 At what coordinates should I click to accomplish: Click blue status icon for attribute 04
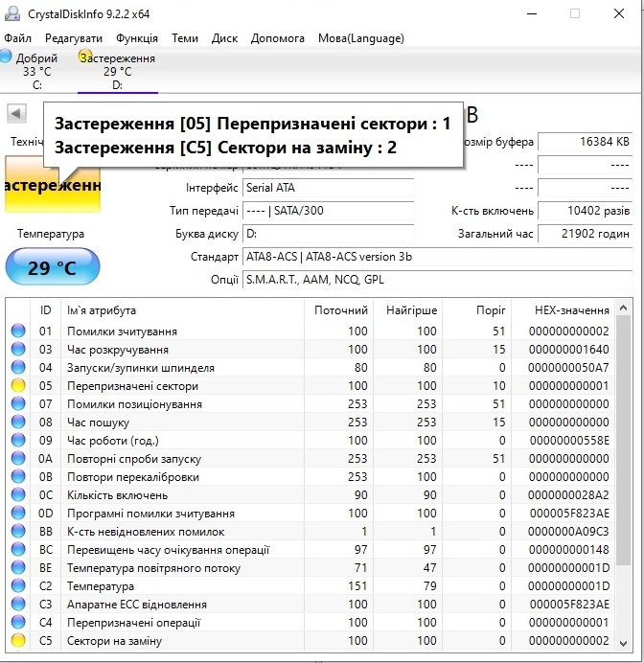[18, 367]
